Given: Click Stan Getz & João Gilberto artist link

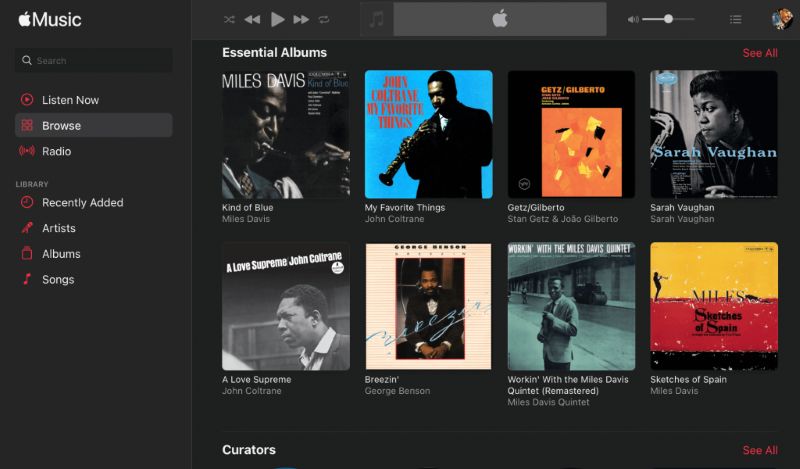Looking at the screenshot, I should pyautogui.click(x=563, y=219).
